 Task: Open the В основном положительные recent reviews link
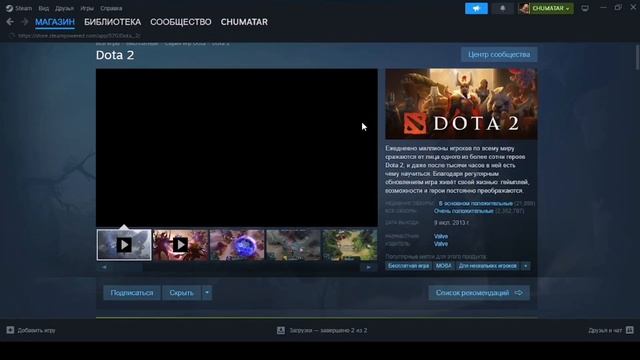(x=476, y=203)
